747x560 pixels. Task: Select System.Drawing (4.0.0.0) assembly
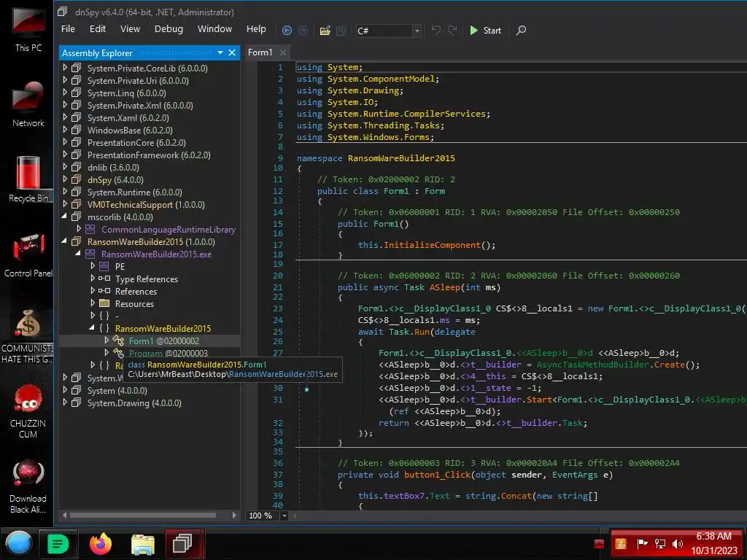pyautogui.click(x=134, y=402)
